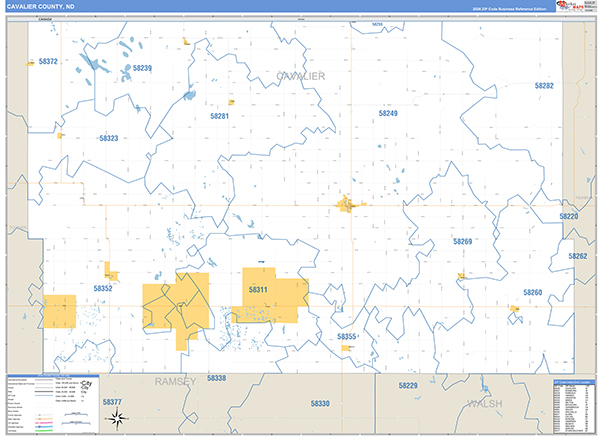Click the ZIP code index table
Image resolution: width=600 pixels, height=436 pixels.
coord(574,407)
